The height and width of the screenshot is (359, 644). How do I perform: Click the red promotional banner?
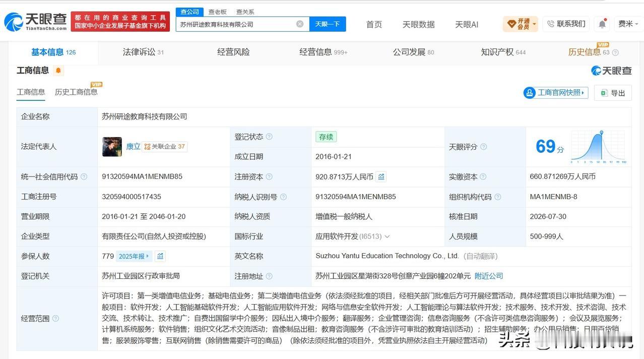(x=120, y=22)
